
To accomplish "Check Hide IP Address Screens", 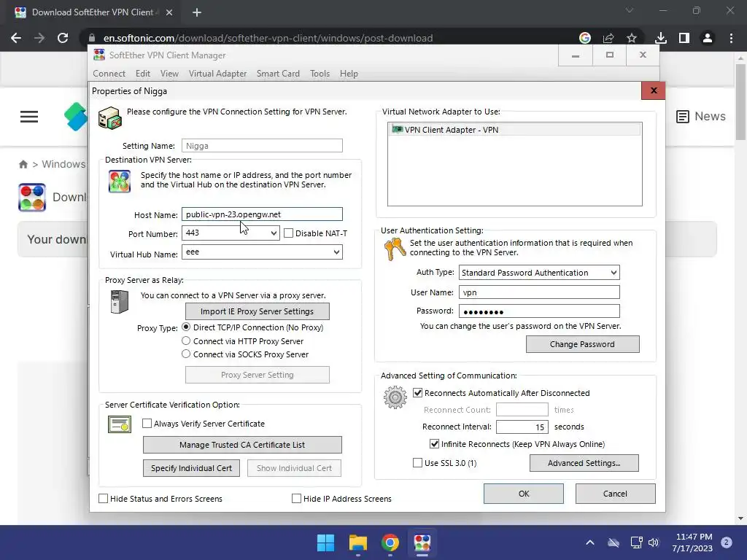I will pyautogui.click(x=296, y=499).
